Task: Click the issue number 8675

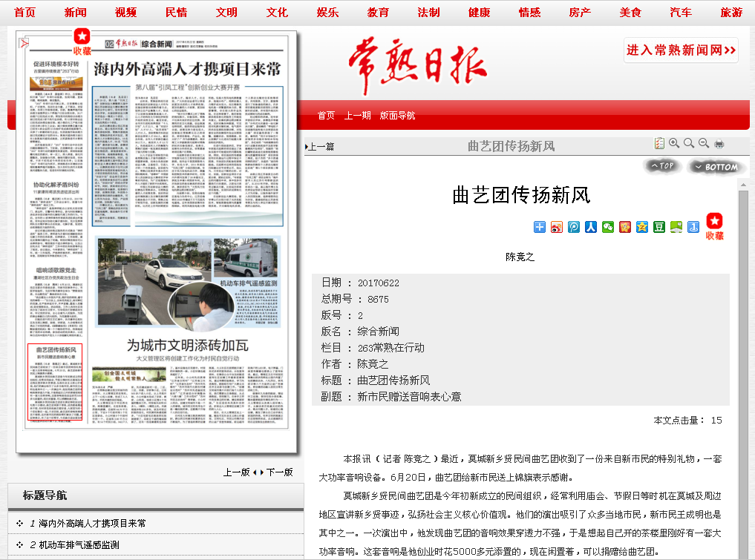Action: (378, 299)
